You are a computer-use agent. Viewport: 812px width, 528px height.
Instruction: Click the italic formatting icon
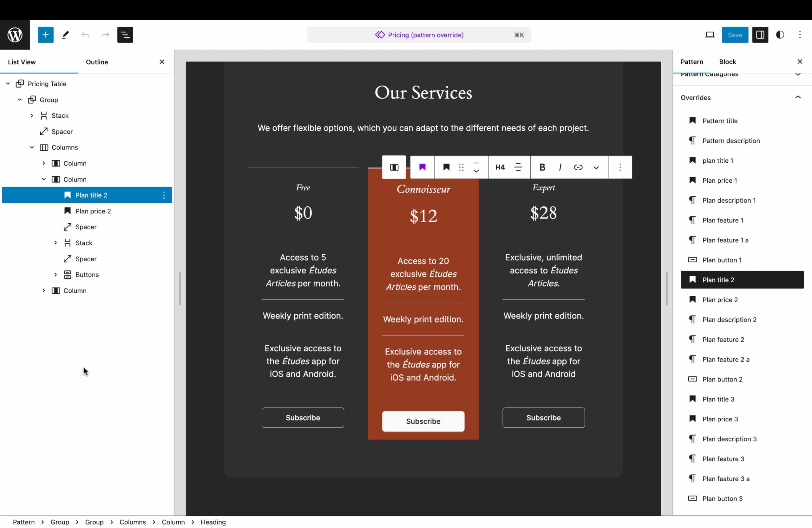point(560,167)
